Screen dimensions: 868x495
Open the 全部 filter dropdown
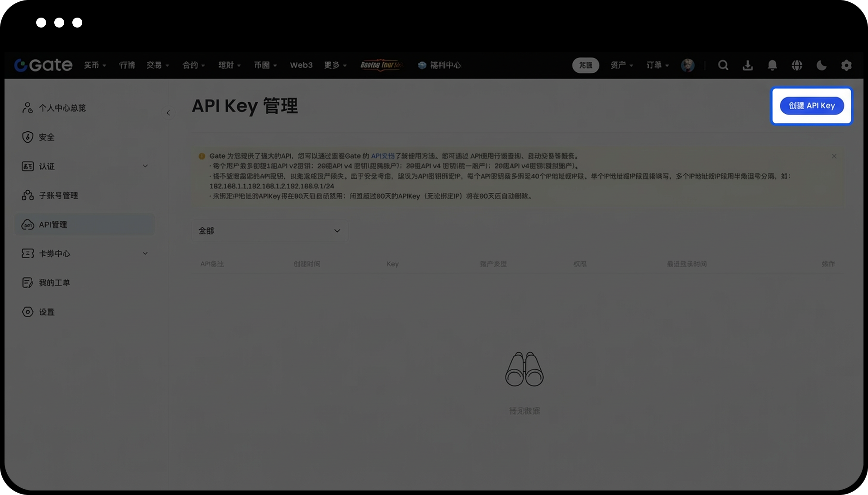click(x=270, y=231)
